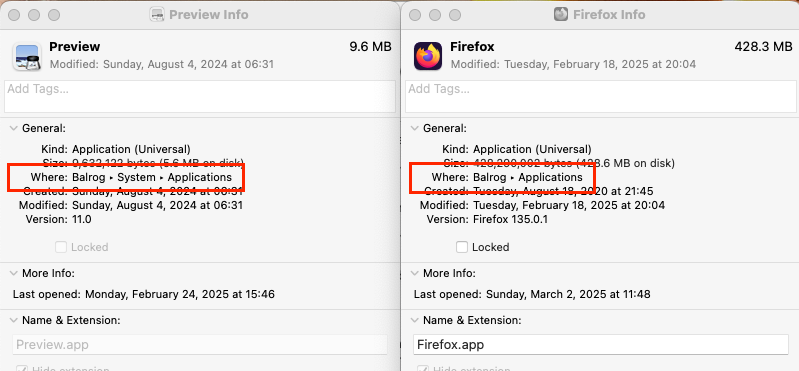Minimize the Firefox Info window

click(435, 15)
